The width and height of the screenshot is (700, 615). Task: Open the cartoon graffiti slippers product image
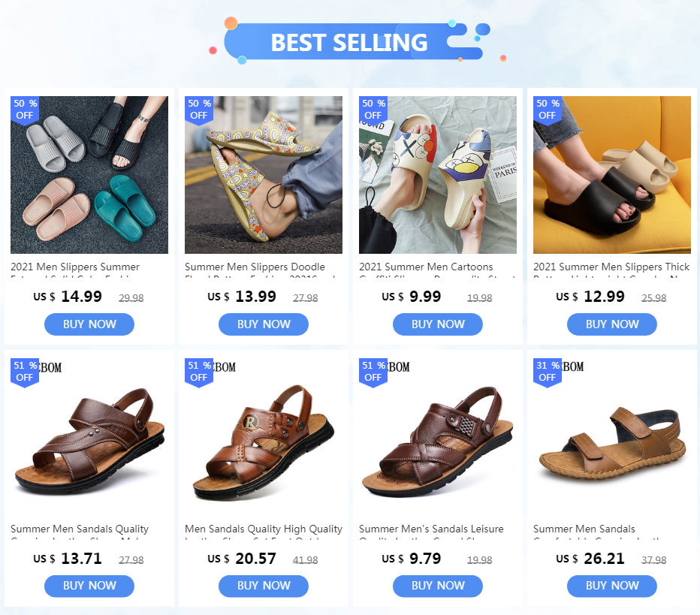437,175
